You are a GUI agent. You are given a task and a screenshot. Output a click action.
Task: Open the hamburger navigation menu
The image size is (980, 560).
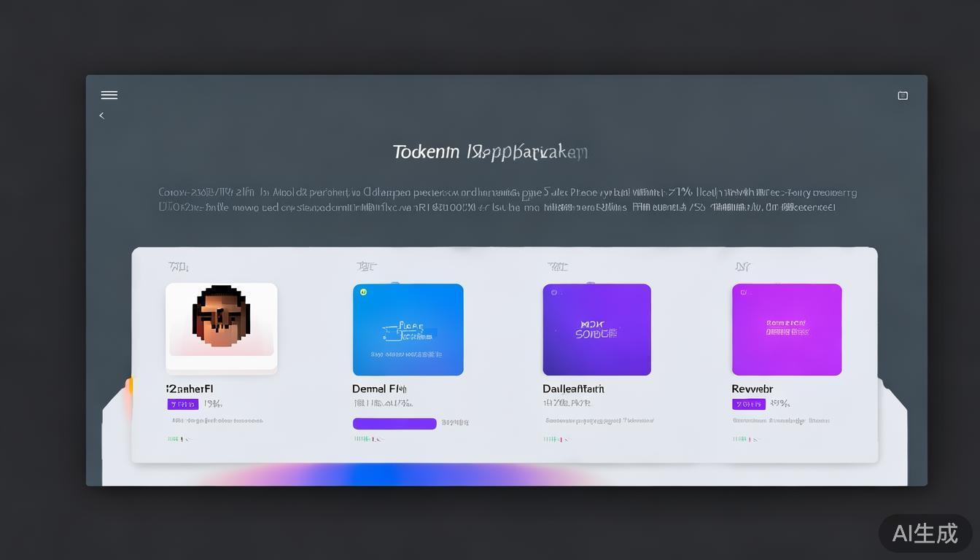(x=109, y=95)
